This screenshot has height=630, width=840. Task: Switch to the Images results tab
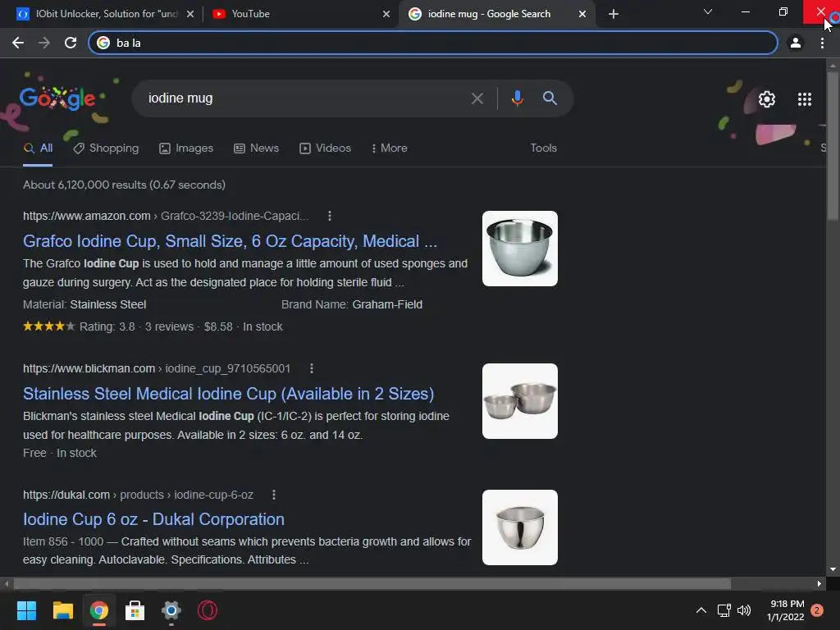coord(186,148)
